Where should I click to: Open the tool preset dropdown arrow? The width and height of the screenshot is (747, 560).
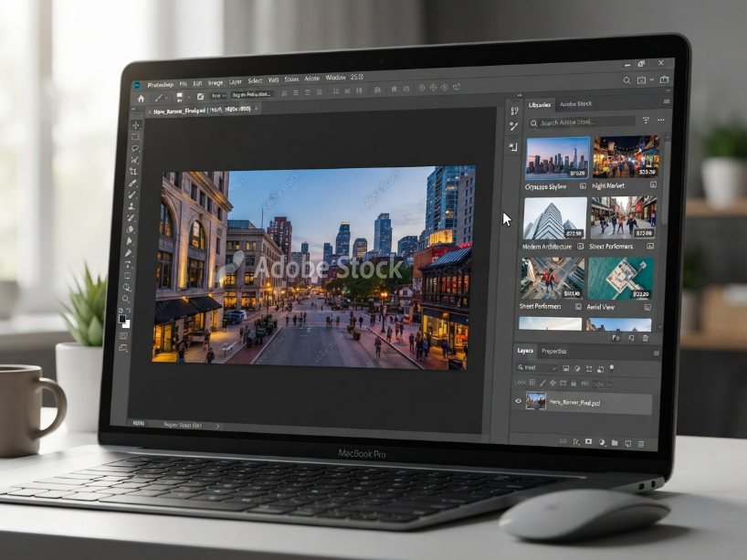166,98
